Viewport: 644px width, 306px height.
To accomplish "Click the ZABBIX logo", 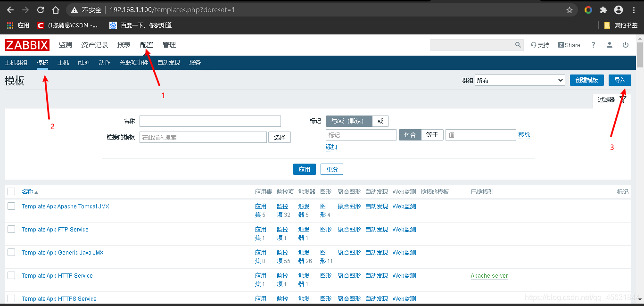I will click(27, 45).
